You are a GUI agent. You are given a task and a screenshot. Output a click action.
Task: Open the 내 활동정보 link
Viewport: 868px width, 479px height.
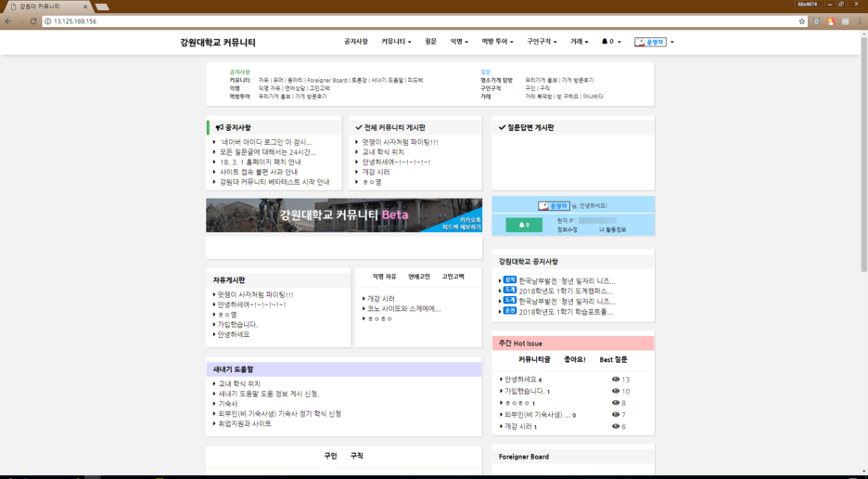(x=612, y=229)
